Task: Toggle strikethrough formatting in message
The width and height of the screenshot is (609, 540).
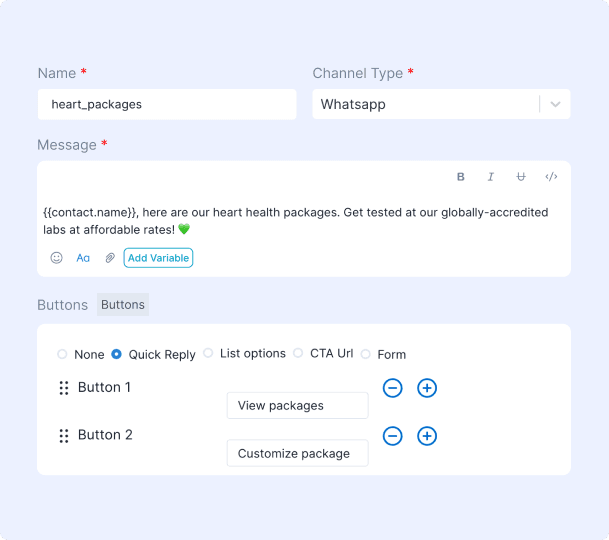Action: click(x=521, y=177)
